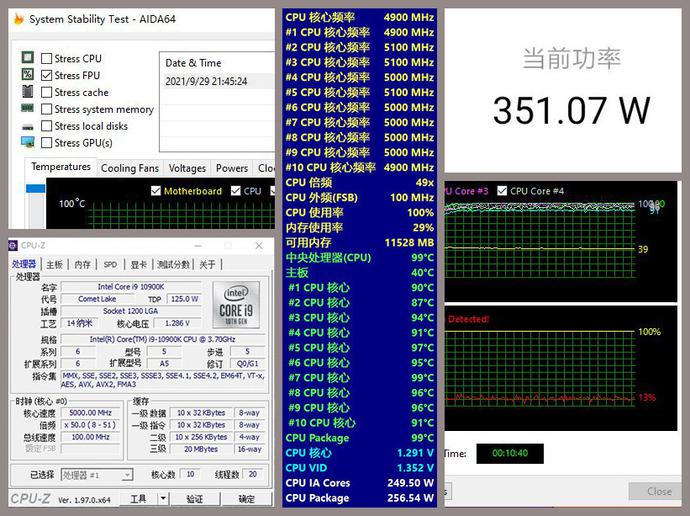This screenshot has height=516, width=690.
Task: Click the Date & Time column header
Action: (x=193, y=63)
